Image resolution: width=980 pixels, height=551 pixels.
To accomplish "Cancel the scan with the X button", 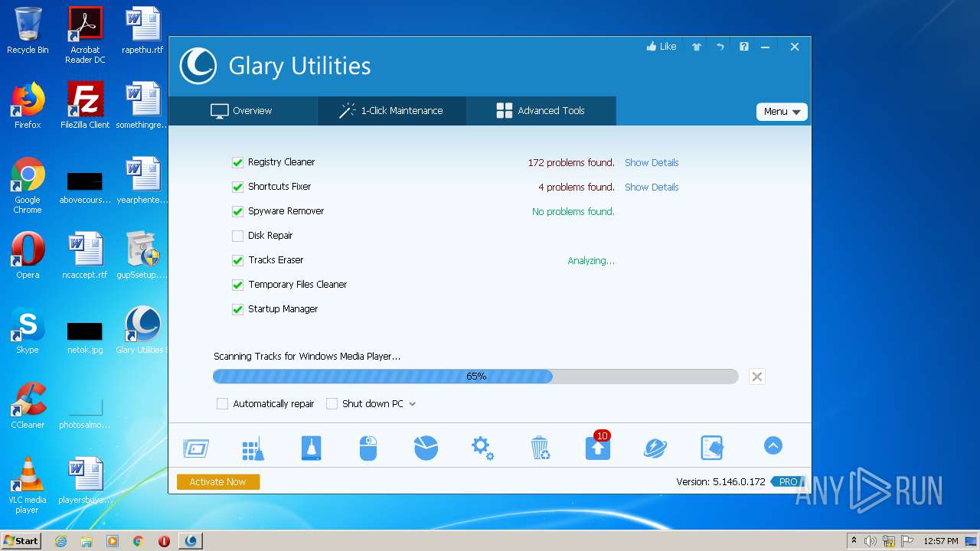I will [x=756, y=377].
